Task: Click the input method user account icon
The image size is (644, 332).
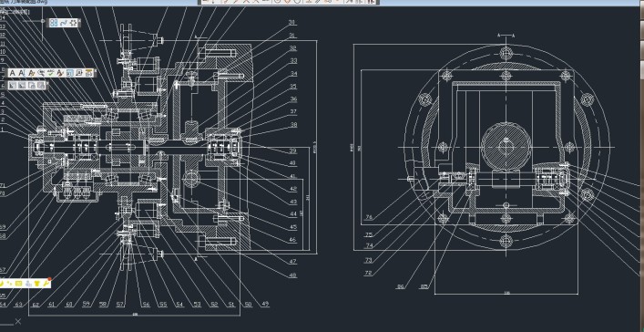Action: click(29, 284)
